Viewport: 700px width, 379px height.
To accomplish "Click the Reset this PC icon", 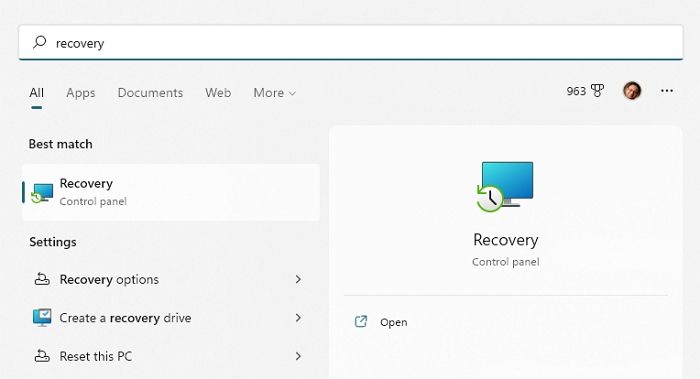I will coord(42,356).
